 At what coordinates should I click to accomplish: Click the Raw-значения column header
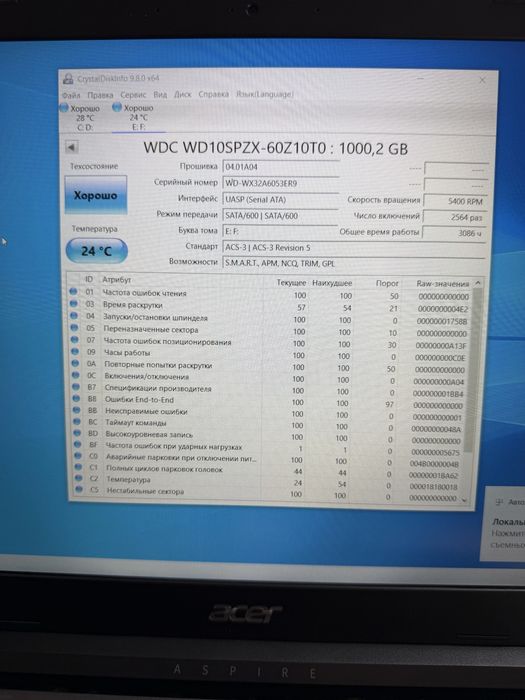(442, 283)
